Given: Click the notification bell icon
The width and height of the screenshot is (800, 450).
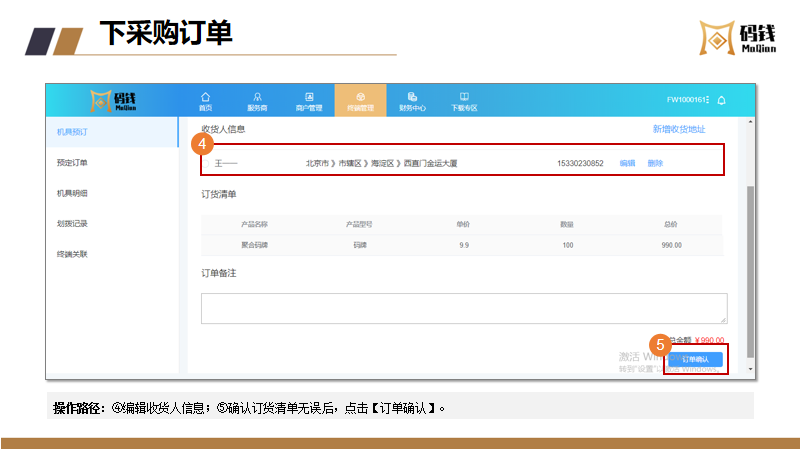Looking at the screenshot, I should [x=721, y=100].
